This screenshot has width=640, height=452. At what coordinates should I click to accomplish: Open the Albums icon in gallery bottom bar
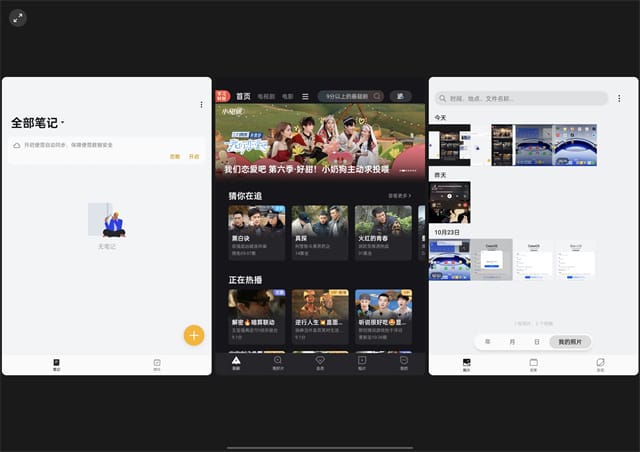click(x=534, y=364)
